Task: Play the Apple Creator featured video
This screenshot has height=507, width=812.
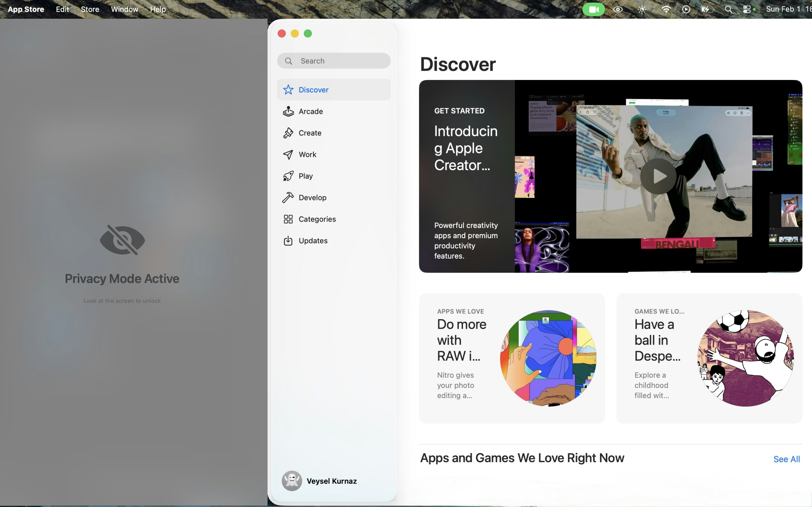Action: point(658,176)
